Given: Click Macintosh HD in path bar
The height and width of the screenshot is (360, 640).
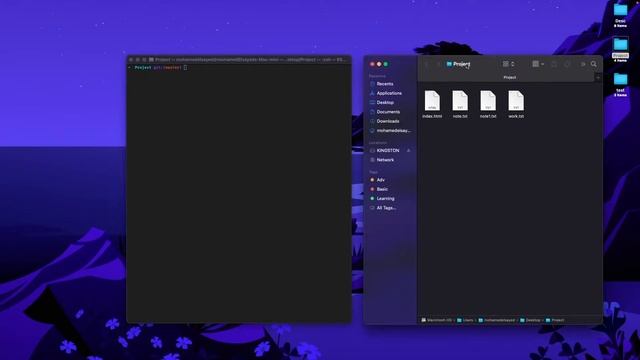Looking at the screenshot, I should pos(437,320).
